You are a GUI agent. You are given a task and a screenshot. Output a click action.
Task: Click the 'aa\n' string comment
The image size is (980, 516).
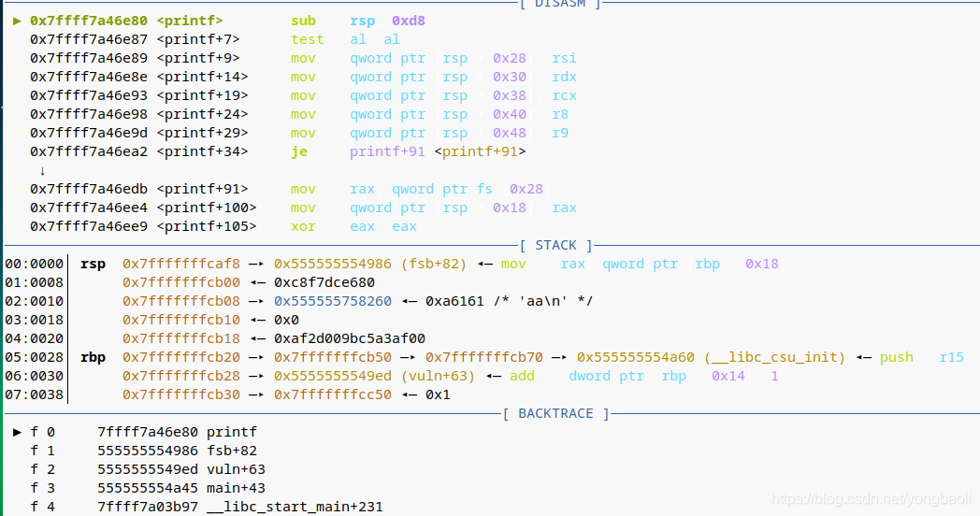click(543, 302)
